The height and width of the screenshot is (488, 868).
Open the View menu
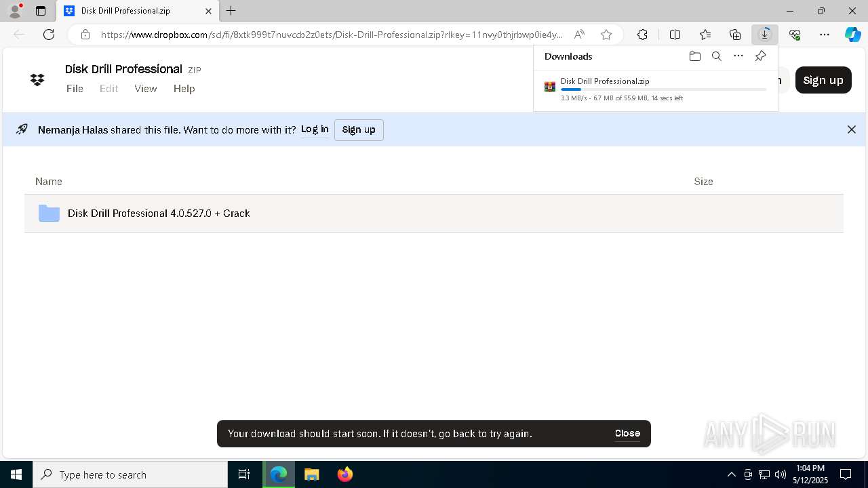(146, 89)
